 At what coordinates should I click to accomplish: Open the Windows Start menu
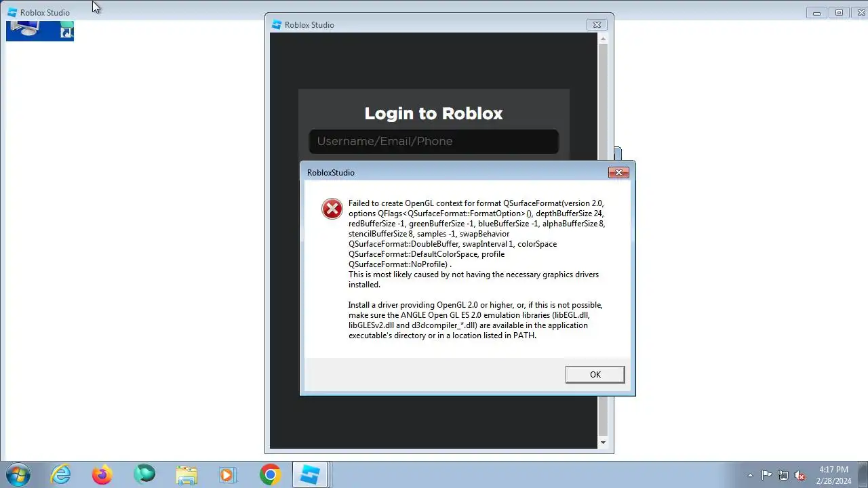coord(17,475)
